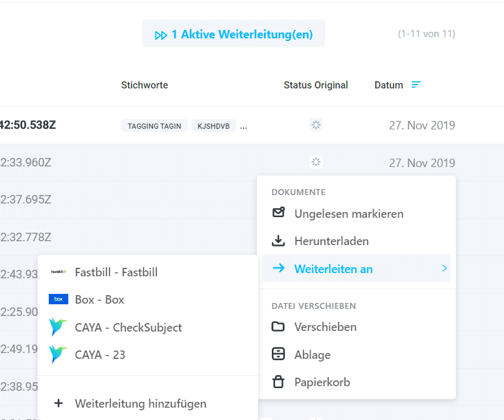Choose Ablage from the context menu
504x420 pixels.
pyautogui.click(x=356, y=355)
